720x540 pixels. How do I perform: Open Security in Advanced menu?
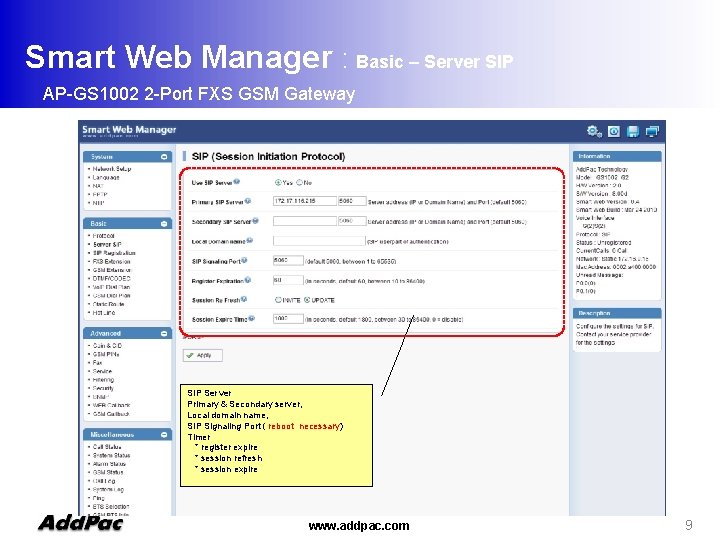(x=103, y=388)
